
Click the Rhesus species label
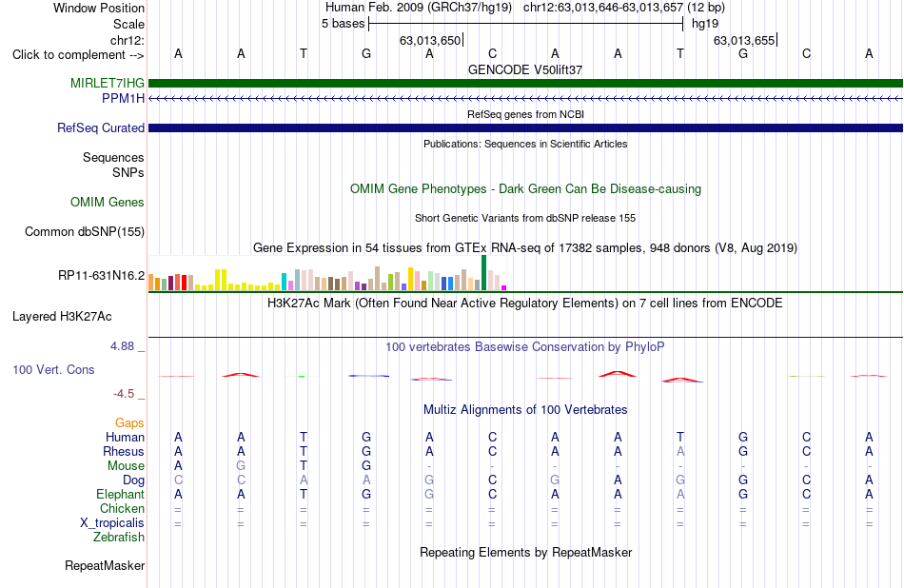[x=124, y=452]
